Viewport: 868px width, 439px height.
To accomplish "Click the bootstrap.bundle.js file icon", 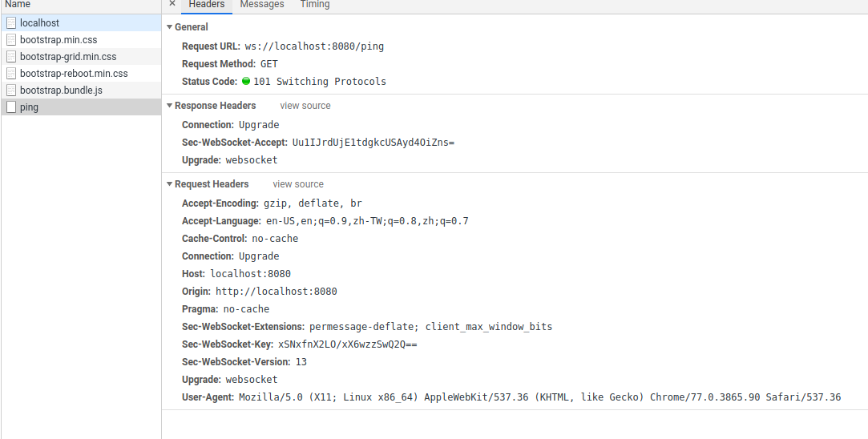I will pos(11,91).
